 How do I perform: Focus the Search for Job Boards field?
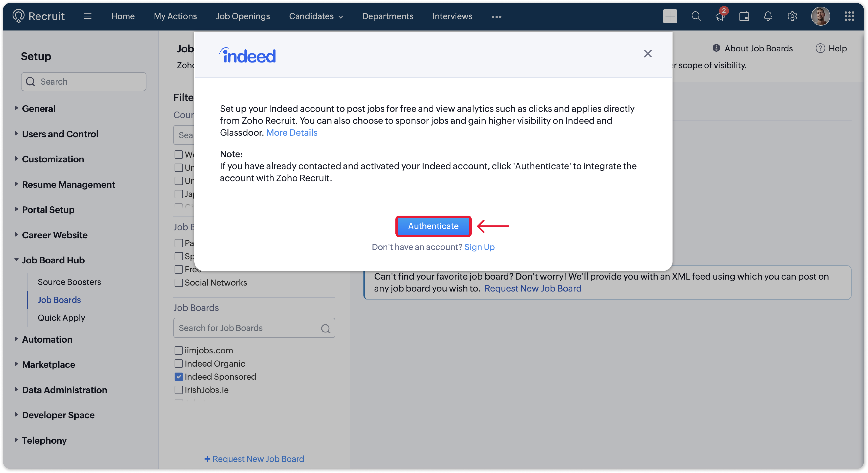254,328
